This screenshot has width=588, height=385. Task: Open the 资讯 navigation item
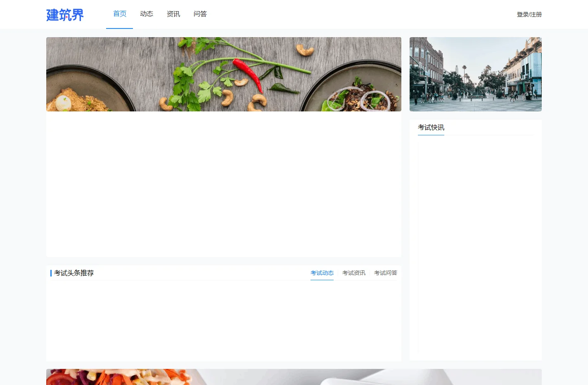[x=173, y=14]
